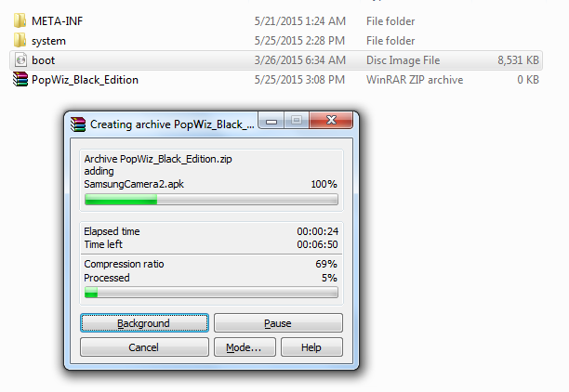The width and height of the screenshot is (569, 392).
Task: Open Help for archiving dialog
Action: click(x=311, y=347)
